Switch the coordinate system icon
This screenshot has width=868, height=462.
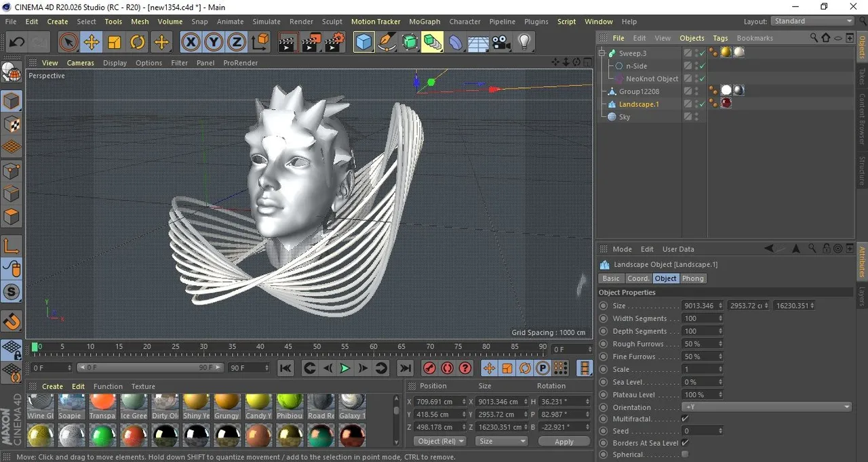(x=260, y=43)
